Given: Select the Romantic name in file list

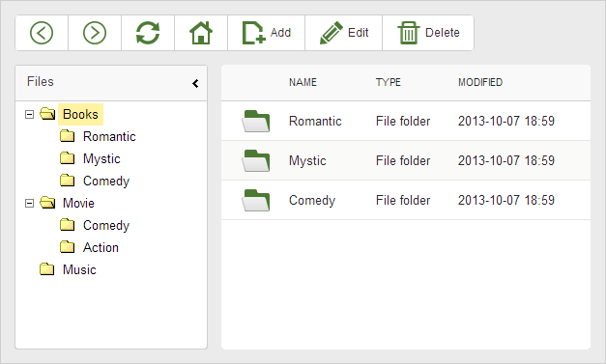Looking at the screenshot, I should (315, 122).
